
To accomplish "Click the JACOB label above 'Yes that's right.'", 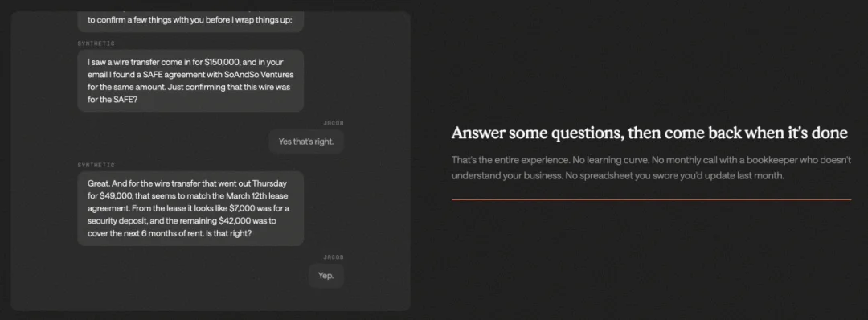I will pos(334,123).
